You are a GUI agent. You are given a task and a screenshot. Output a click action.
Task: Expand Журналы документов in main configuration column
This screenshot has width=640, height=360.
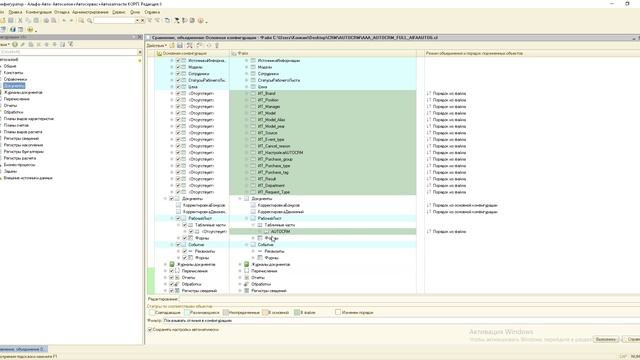pos(165,264)
